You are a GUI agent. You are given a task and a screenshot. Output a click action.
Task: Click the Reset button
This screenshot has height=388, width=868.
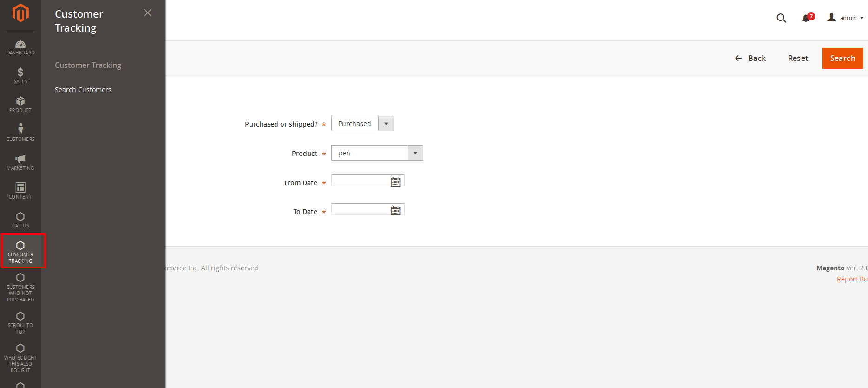coord(798,58)
